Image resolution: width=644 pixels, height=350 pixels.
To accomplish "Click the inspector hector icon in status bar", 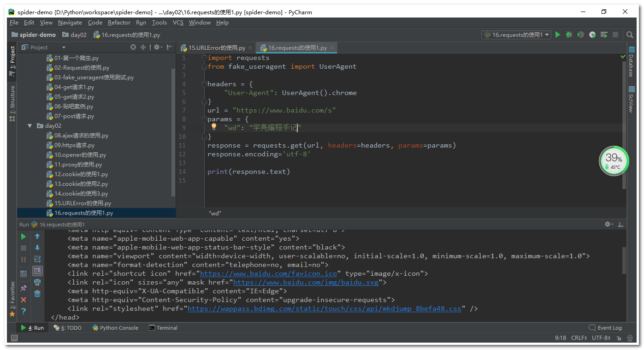I will point(629,338).
